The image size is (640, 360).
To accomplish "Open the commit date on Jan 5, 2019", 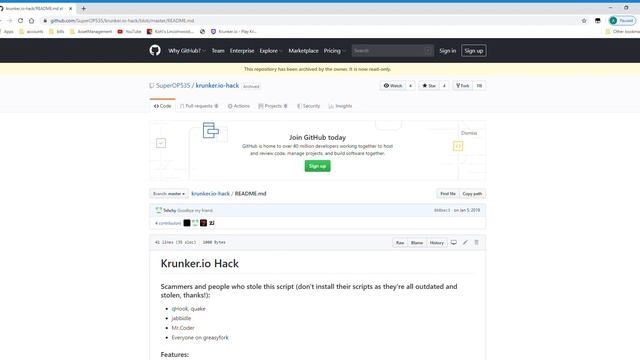I will tap(467, 210).
